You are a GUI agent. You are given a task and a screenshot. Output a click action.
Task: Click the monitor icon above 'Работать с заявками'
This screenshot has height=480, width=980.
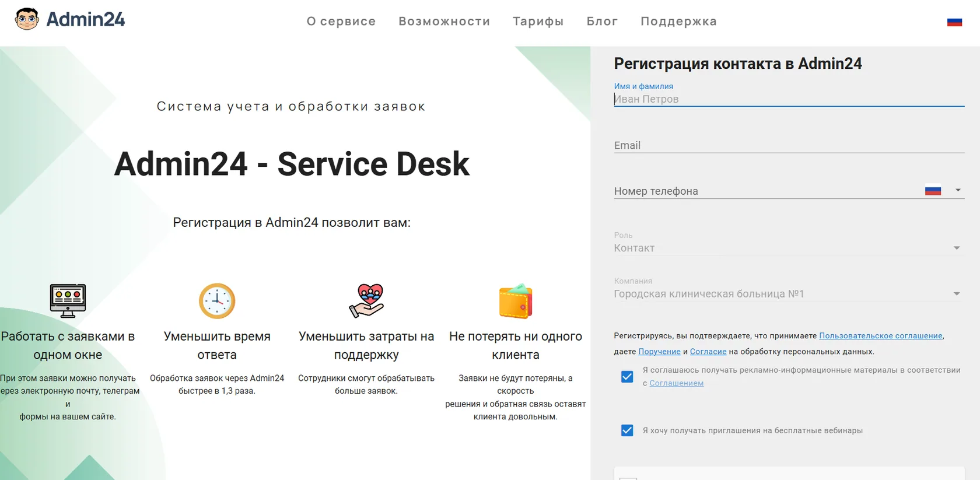(x=68, y=301)
